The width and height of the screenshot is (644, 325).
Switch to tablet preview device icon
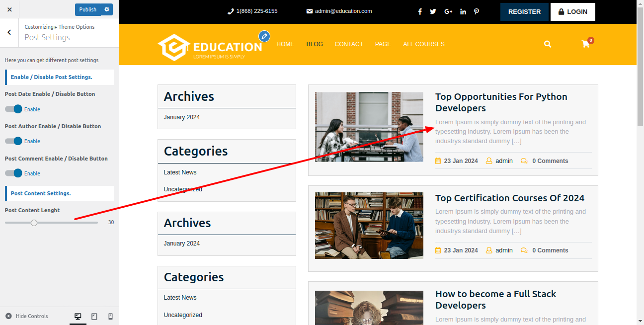coord(94,317)
